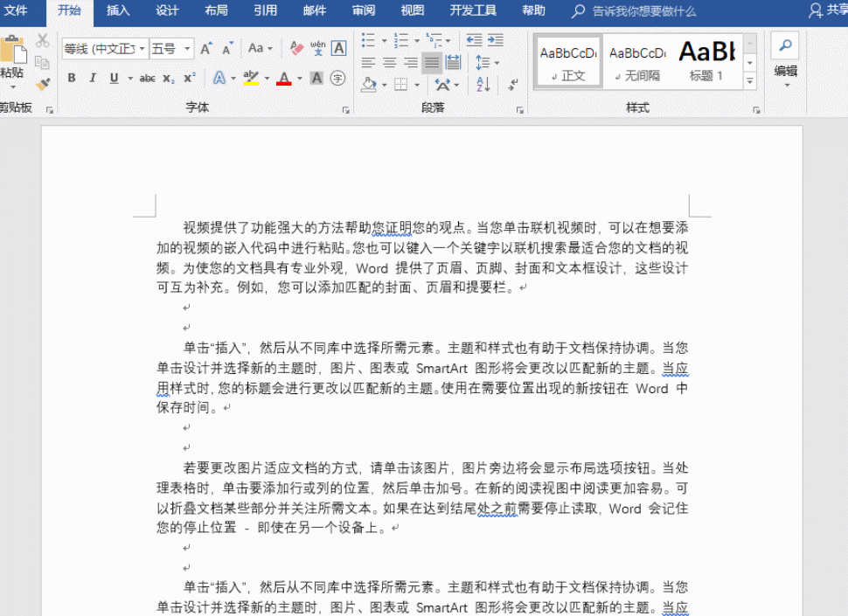Toggle Underline formatting
848x616 pixels.
point(114,79)
